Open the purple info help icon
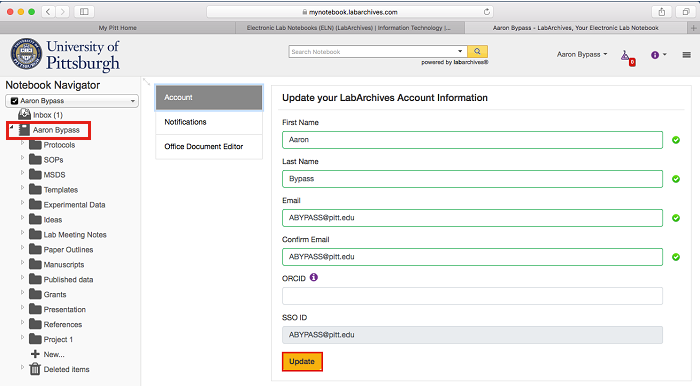The height and width of the screenshot is (386, 700). coord(655,55)
